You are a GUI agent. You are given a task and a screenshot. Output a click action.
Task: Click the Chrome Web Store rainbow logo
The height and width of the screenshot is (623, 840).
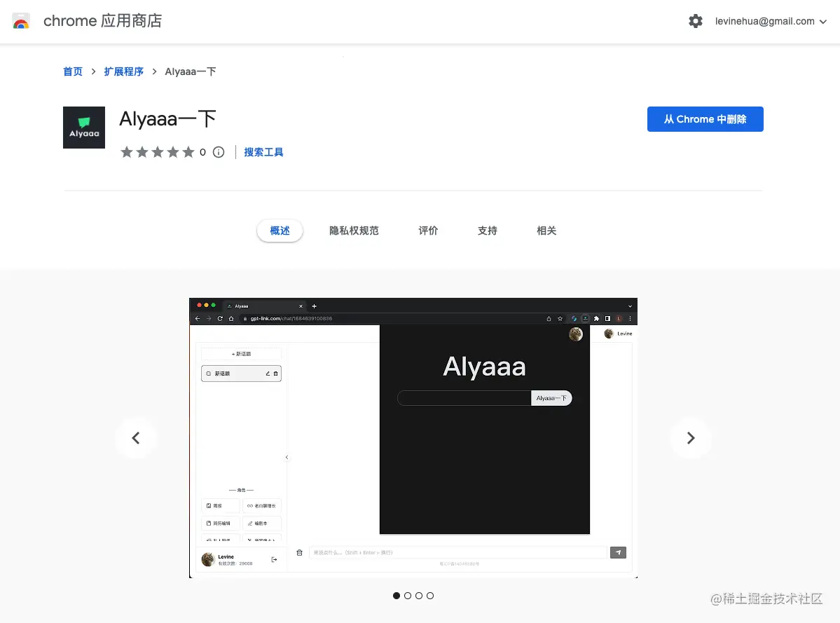[x=21, y=21]
